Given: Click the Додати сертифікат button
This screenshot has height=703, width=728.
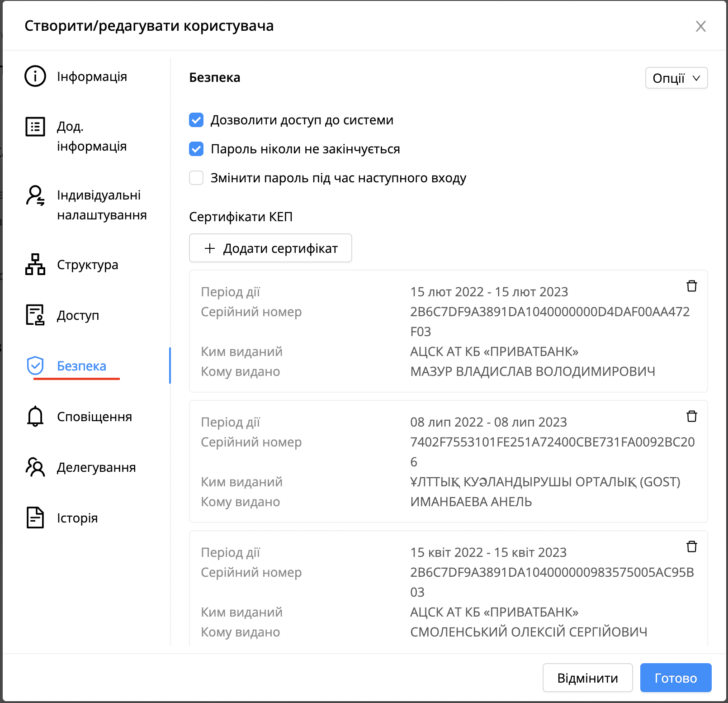Looking at the screenshot, I should 270,248.
